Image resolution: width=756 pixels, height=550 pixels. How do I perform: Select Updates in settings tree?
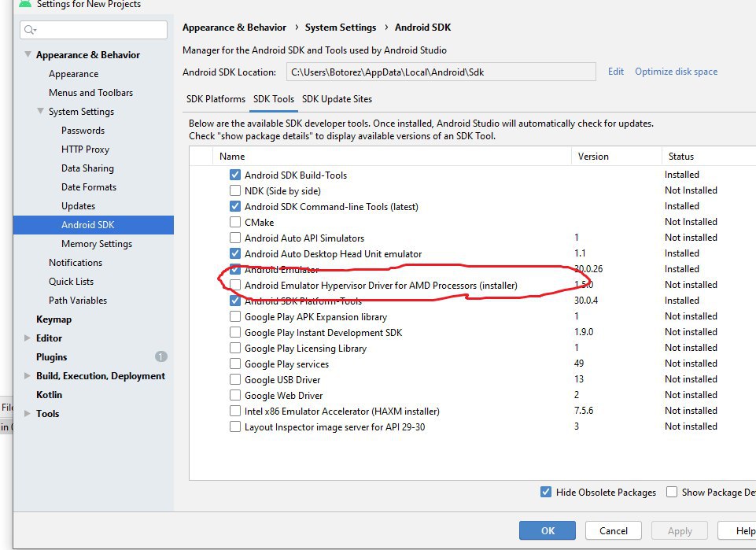tap(78, 206)
